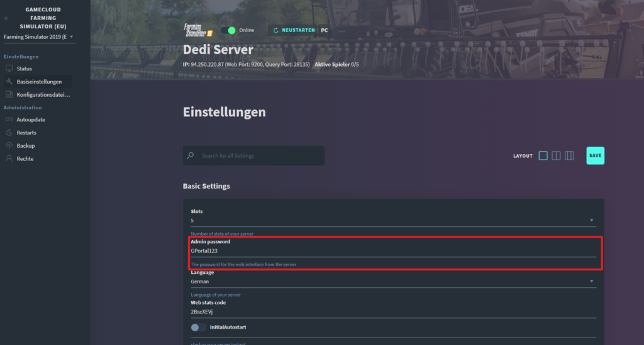Toggle the initialAutostart switch
This screenshot has height=345, width=644.
198,327
